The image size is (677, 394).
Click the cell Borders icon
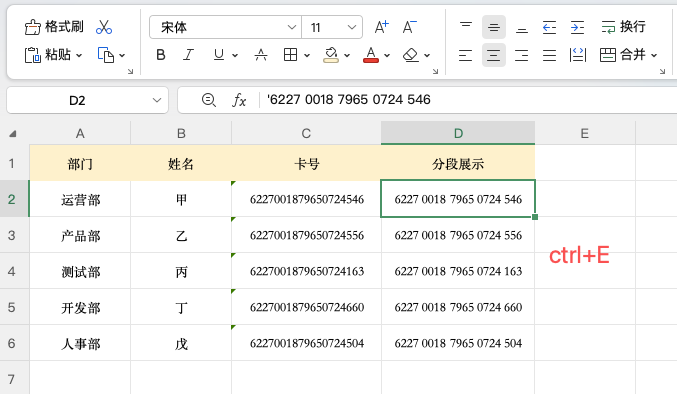(x=290, y=55)
